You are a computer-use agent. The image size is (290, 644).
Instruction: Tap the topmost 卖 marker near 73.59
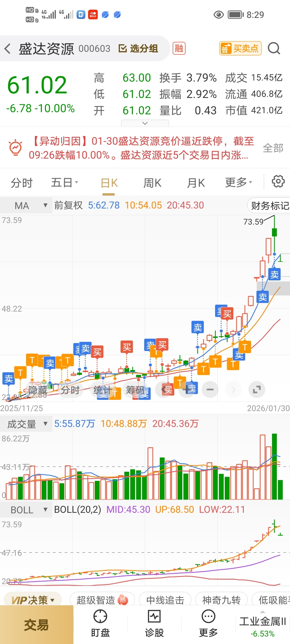pyautogui.click(x=274, y=275)
